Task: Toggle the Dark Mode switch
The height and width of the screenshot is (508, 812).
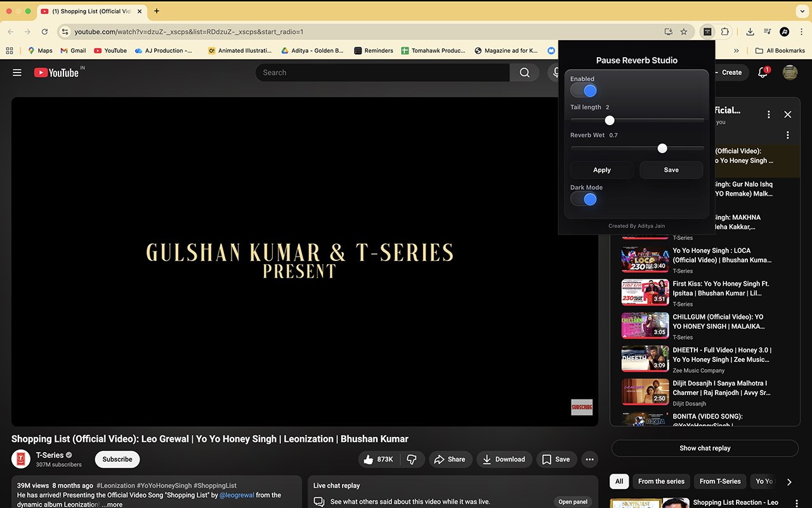Action: pyautogui.click(x=584, y=199)
